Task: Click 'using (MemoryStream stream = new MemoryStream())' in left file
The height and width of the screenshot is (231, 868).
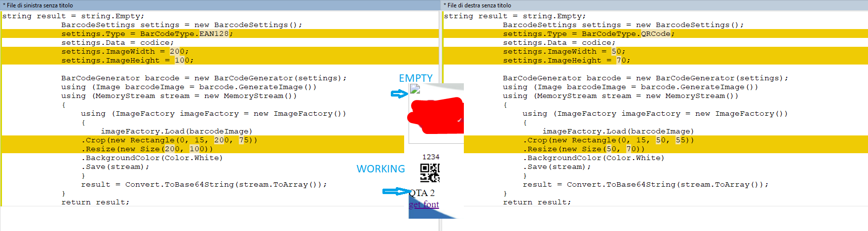Action: point(179,96)
